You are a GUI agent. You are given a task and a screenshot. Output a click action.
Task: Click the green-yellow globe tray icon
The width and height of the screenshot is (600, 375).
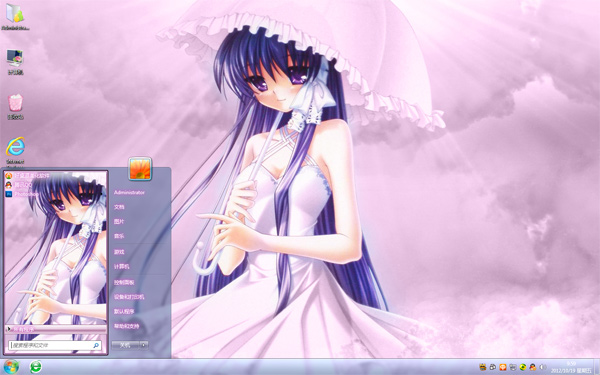[x=522, y=367]
